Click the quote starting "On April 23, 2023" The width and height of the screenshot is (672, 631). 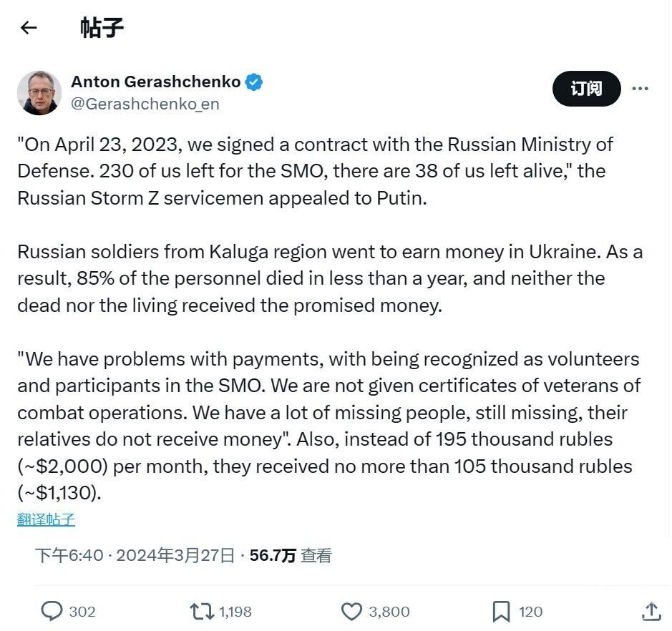315,171
